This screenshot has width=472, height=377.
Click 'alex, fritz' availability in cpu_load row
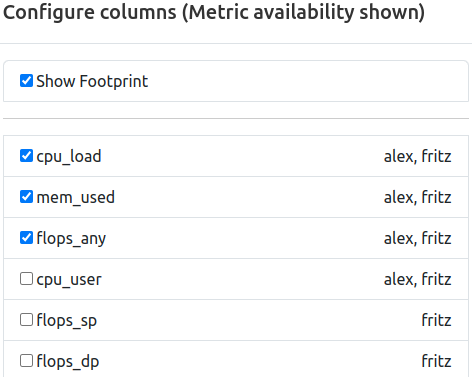point(418,156)
